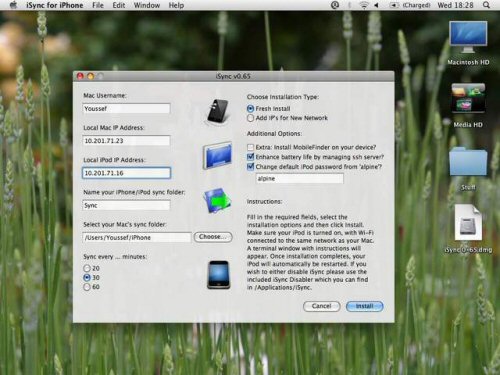
Task: Click the alpine password field
Action: pos(300,179)
